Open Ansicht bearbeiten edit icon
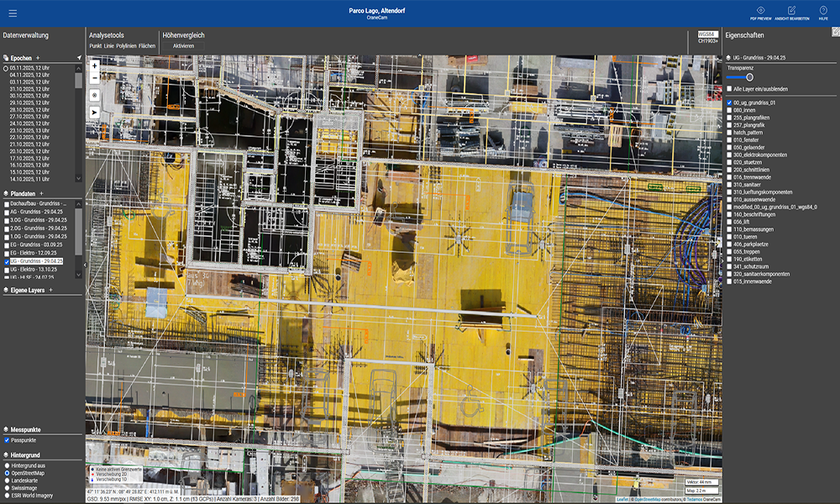The width and height of the screenshot is (840, 504). [x=791, y=11]
